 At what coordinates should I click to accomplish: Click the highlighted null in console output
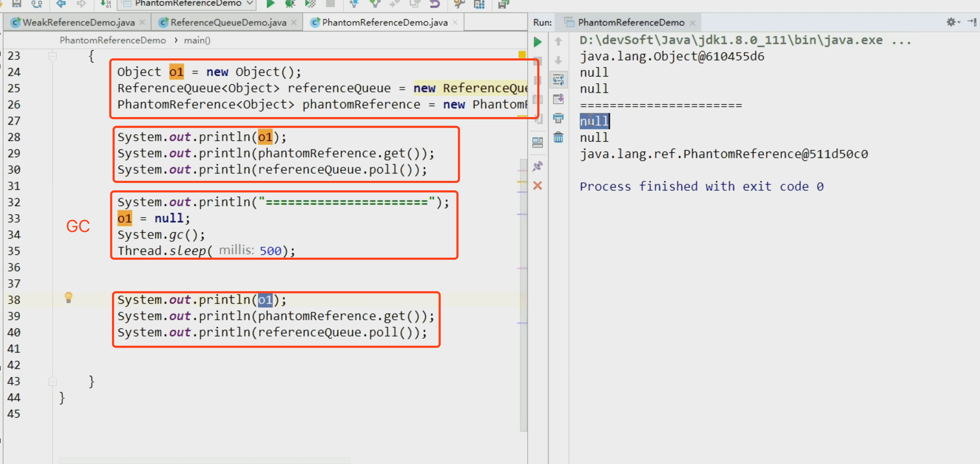(x=594, y=121)
